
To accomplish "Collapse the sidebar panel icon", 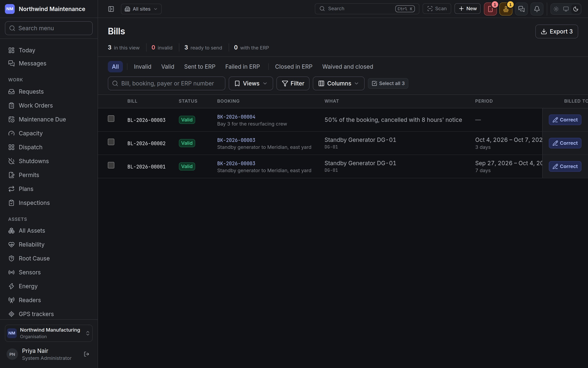I will coord(111,9).
